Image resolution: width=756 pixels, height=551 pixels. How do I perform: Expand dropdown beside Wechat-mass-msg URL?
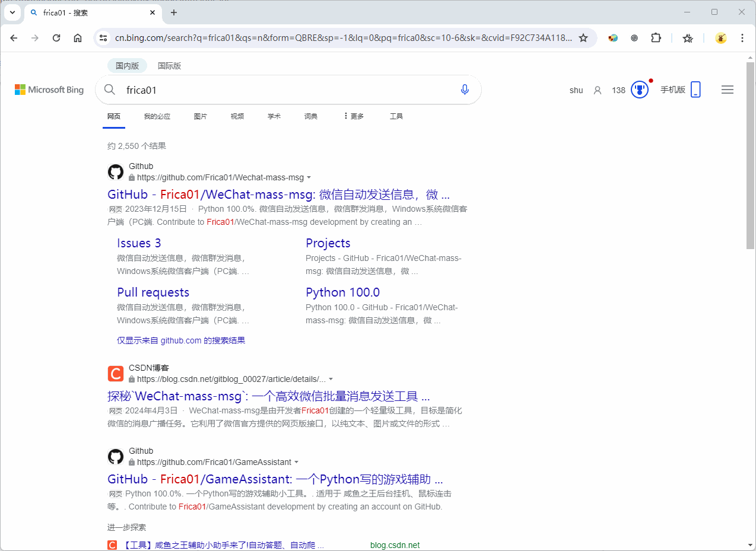click(x=309, y=177)
